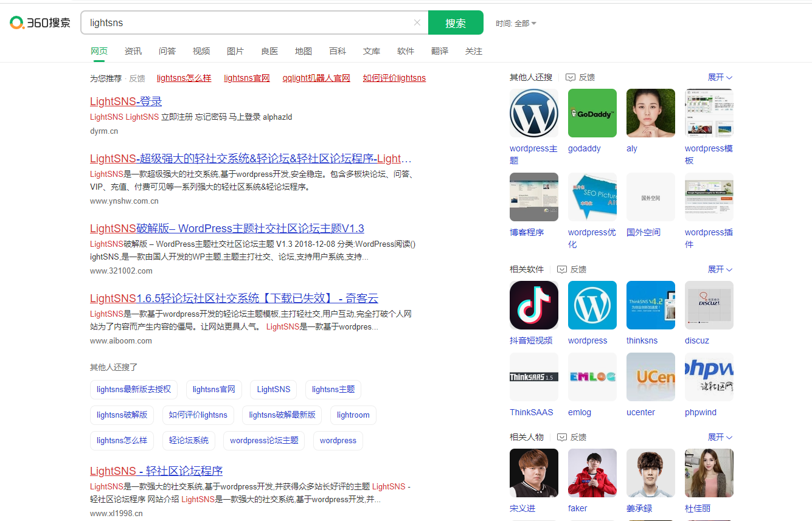Open the 杜佳丽 person photo
The height and width of the screenshot is (521, 812).
[709, 473]
